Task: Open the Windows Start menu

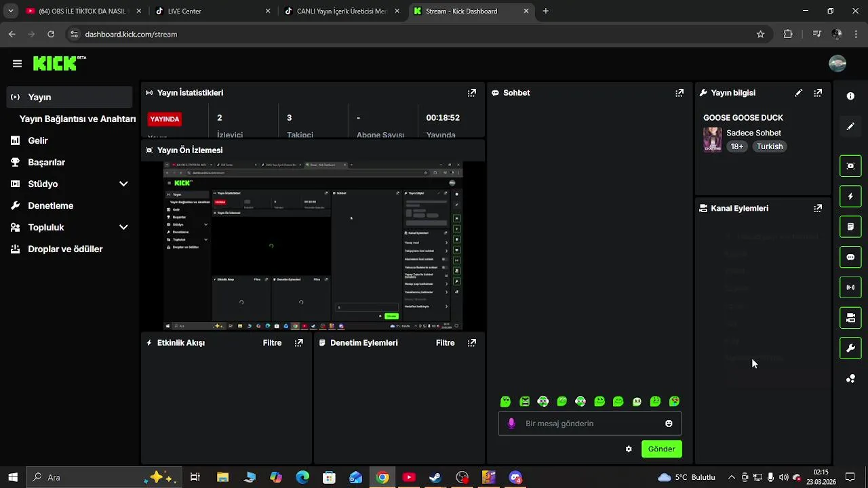Action: 12,477
